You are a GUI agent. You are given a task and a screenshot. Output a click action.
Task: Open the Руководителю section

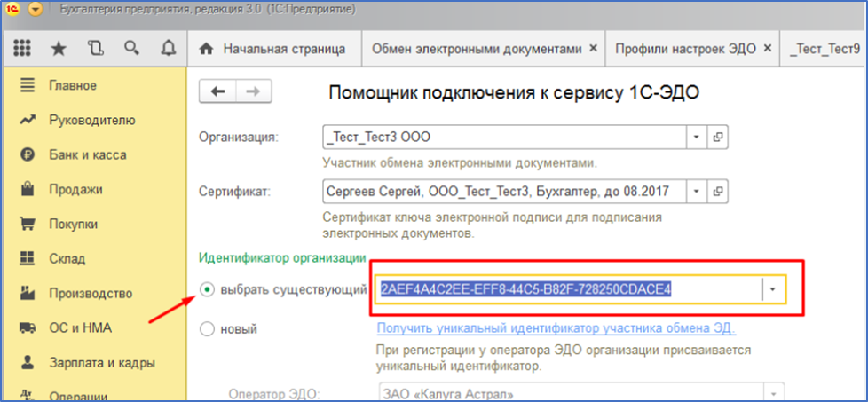click(x=94, y=120)
